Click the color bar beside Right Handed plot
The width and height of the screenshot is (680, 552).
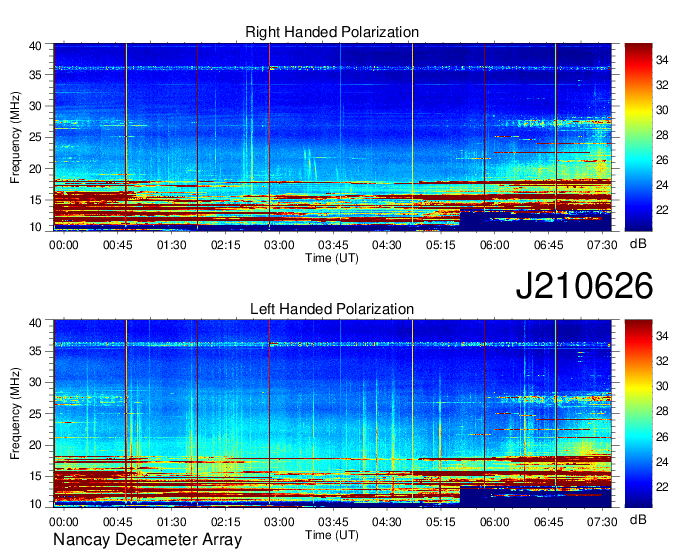coord(638,137)
